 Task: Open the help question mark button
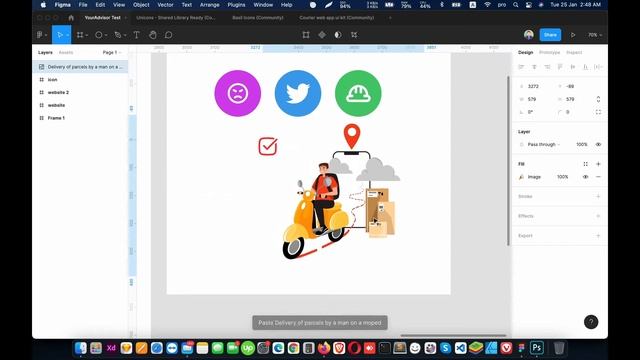(x=591, y=322)
